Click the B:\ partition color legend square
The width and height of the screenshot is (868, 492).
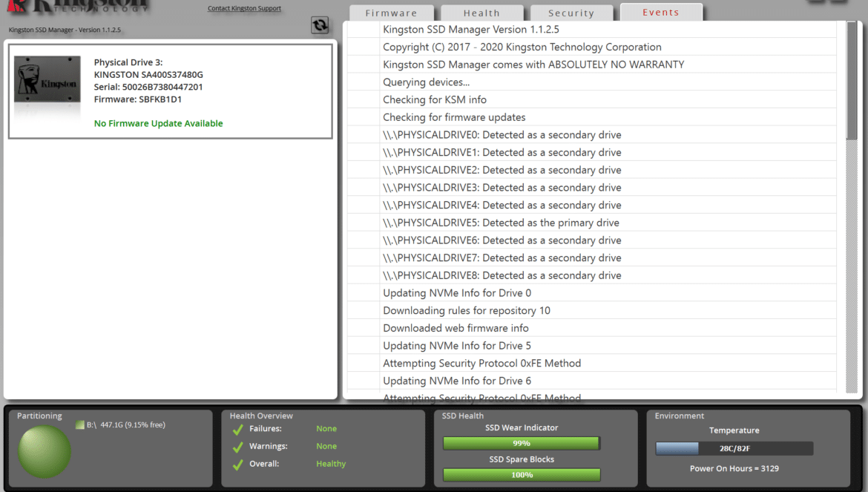tap(79, 425)
